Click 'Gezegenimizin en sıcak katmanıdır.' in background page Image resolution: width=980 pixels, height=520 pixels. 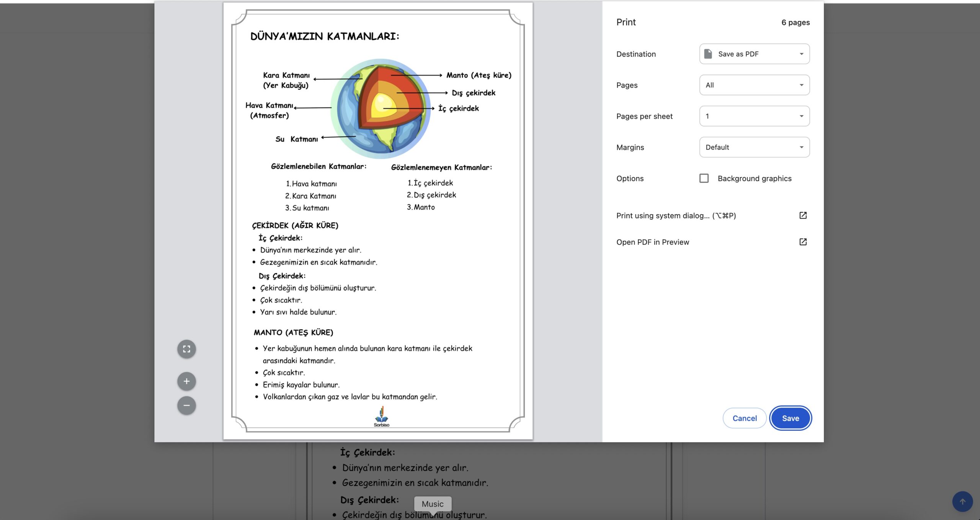[x=415, y=483]
